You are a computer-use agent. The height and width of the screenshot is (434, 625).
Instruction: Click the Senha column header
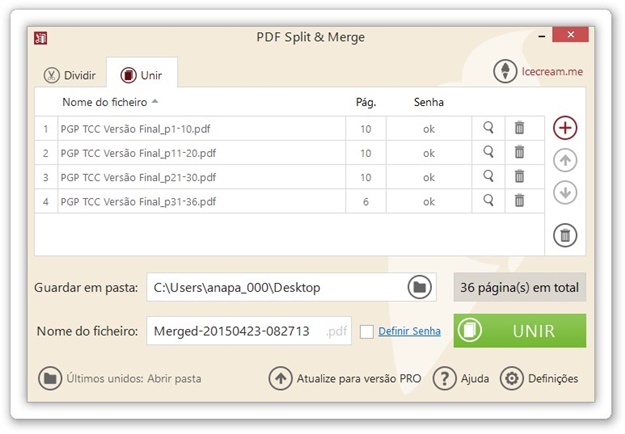(428, 102)
